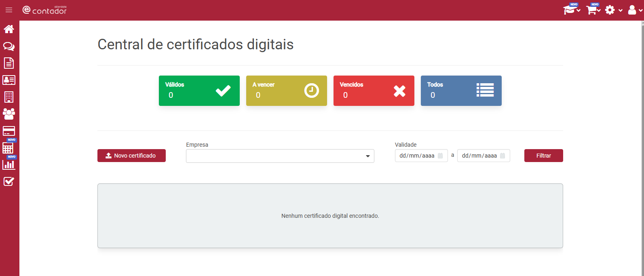Open the hamburger menu icon
This screenshot has width=644, height=276.
[9, 10]
